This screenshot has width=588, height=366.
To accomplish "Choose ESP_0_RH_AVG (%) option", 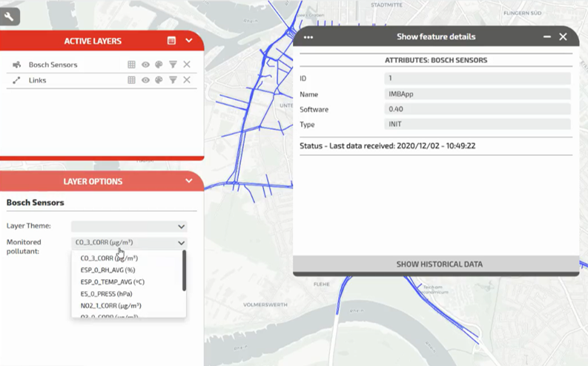I will pyautogui.click(x=108, y=270).
